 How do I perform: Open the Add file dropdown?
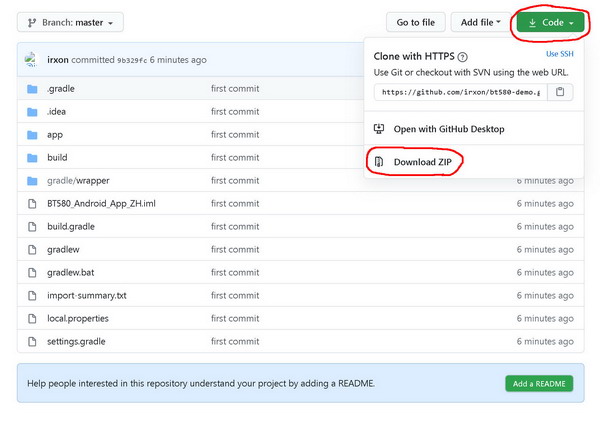click(481, 23)
